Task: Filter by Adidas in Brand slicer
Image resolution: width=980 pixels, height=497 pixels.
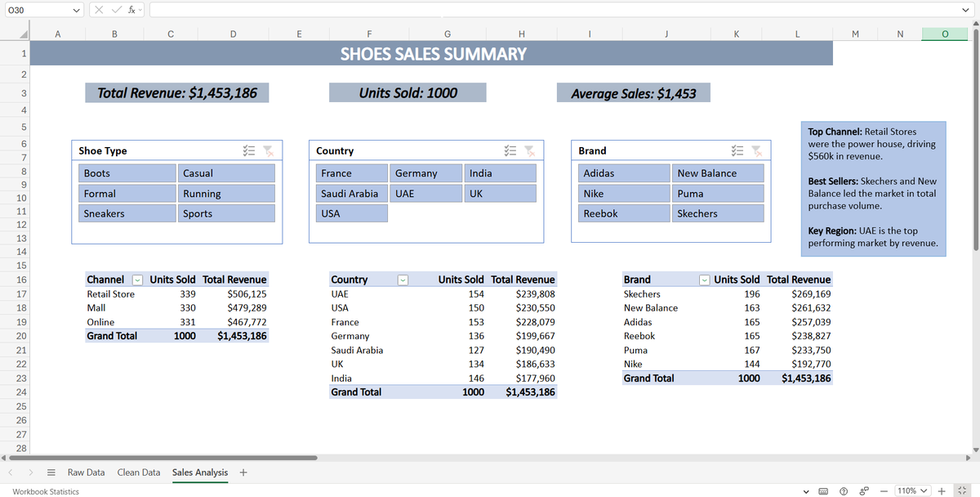Action: pyautogui.click(x=625, y=173)
